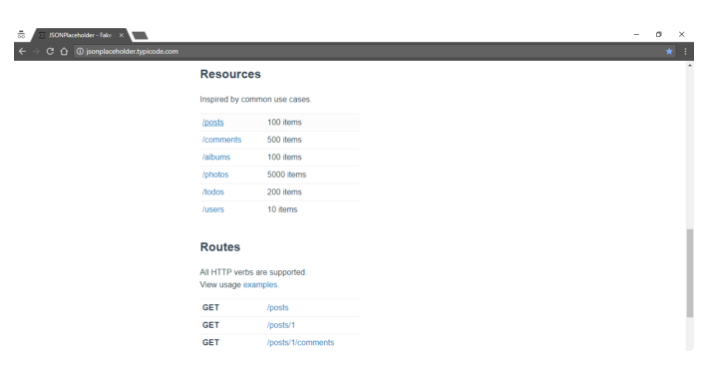Screen dimensions: 724x376
Task: Click the '500 items' text
Action: [x=284, y=139]
